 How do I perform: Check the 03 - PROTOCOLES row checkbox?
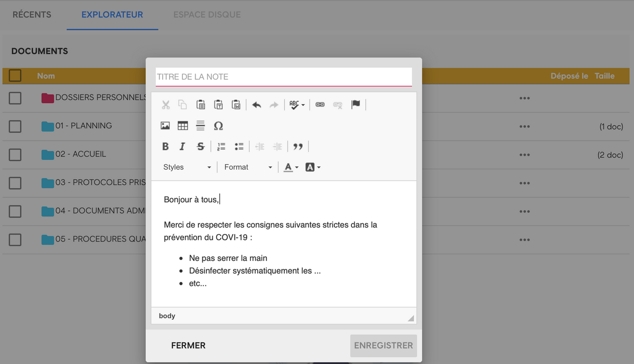pyautogui.click(x=15, y=183)
